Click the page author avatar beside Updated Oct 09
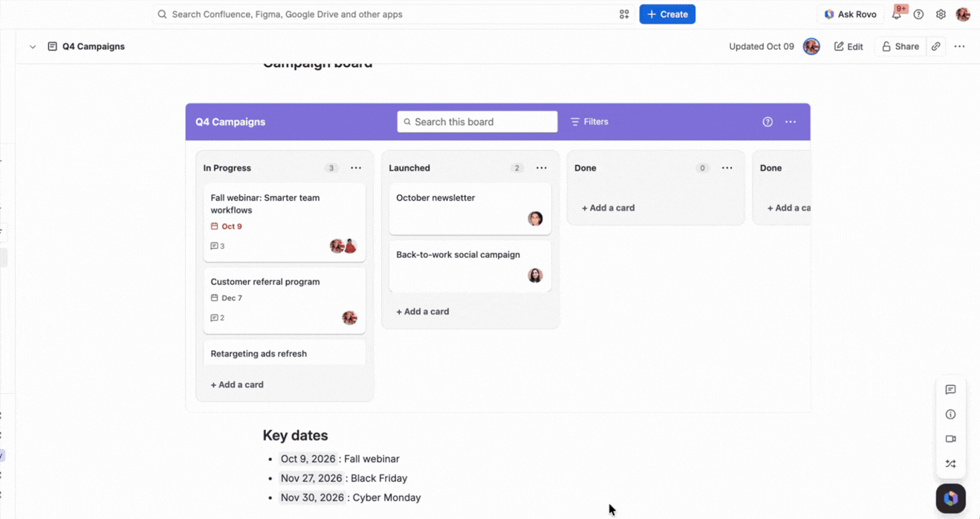 [x=811, y=46]
